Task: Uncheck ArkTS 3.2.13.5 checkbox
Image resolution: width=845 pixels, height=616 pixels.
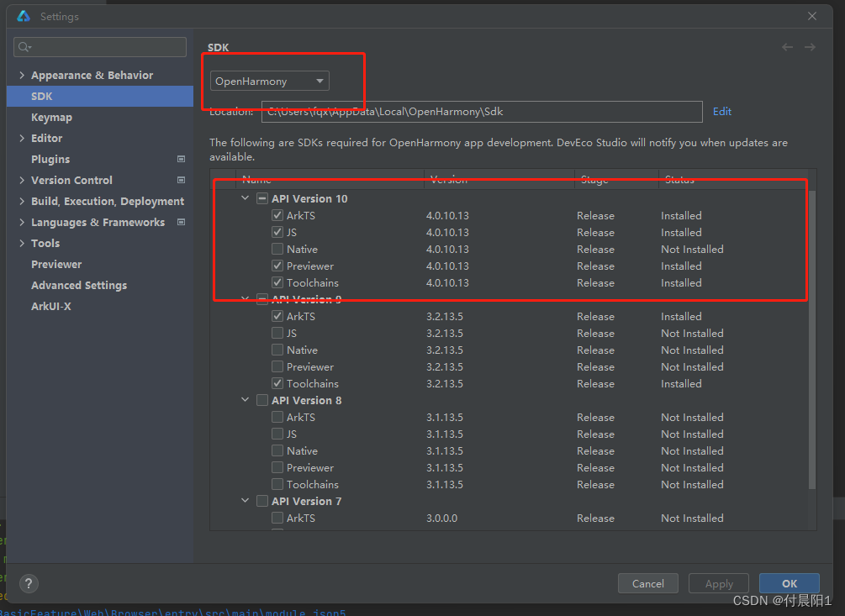Action: click(277, 316)
